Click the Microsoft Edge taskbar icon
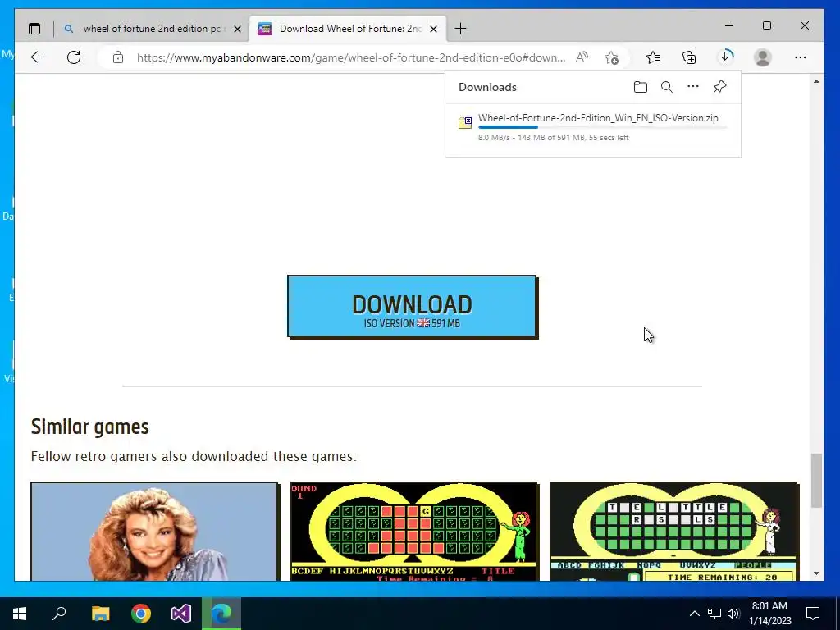This screenshot has width=840, height=630. point(221,614)
